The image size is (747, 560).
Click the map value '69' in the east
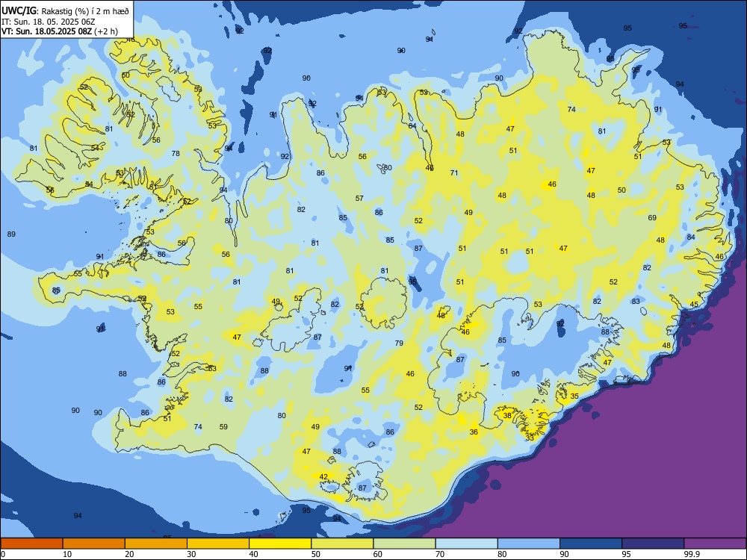[x=652, y=217]
